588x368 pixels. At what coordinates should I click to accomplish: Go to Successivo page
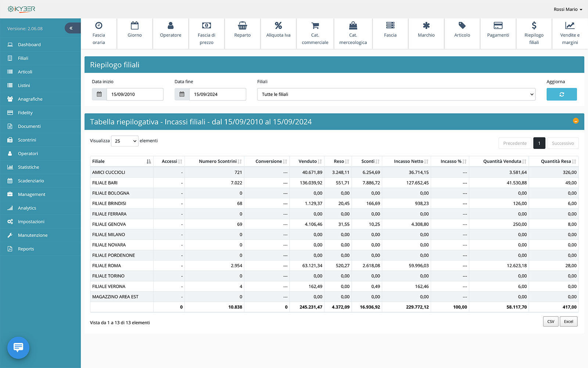click(x=563, y=143)
